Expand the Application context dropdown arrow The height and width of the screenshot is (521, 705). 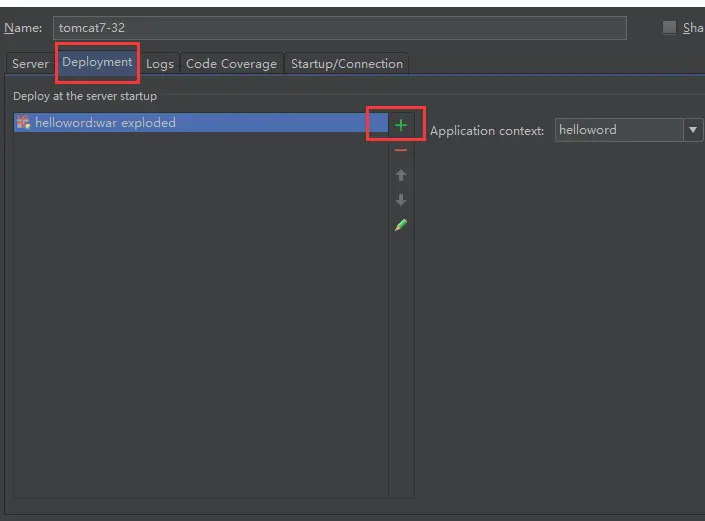[693, 130]
